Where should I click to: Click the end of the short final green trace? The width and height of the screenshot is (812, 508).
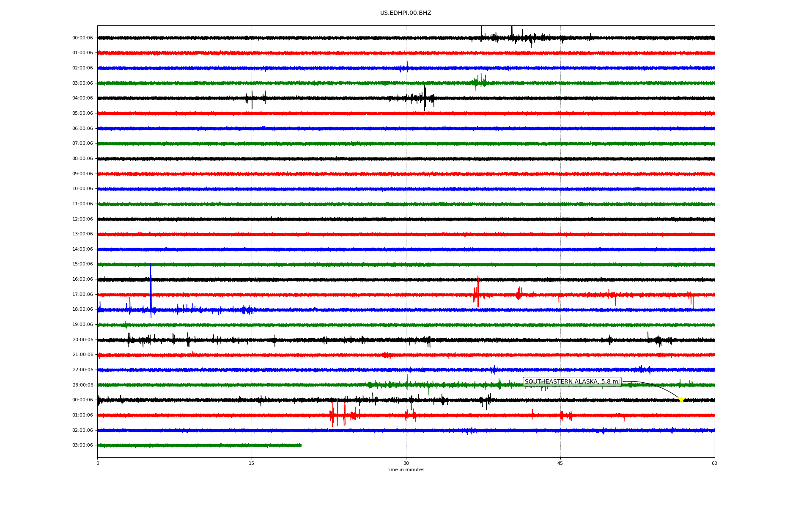pos(301,445)
